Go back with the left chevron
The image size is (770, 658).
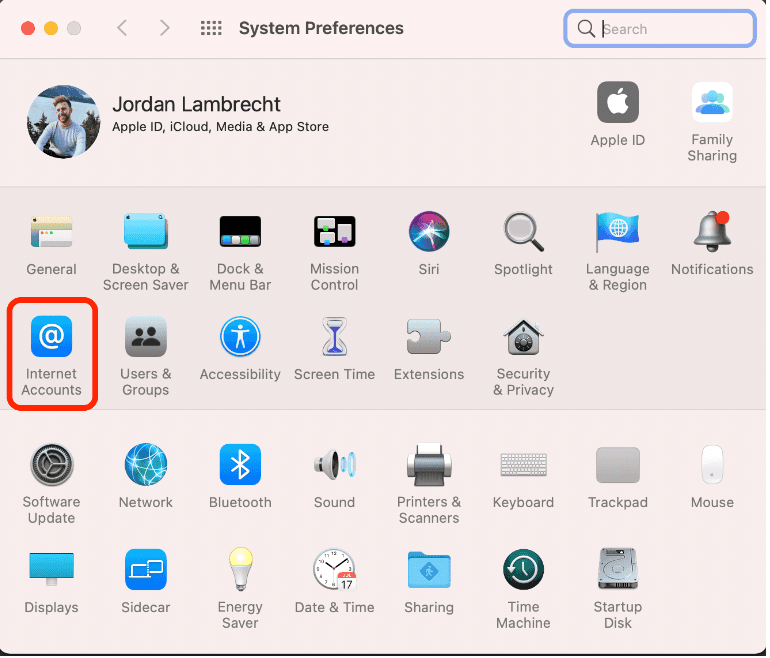pyautogui.click(x=122, y=28)
